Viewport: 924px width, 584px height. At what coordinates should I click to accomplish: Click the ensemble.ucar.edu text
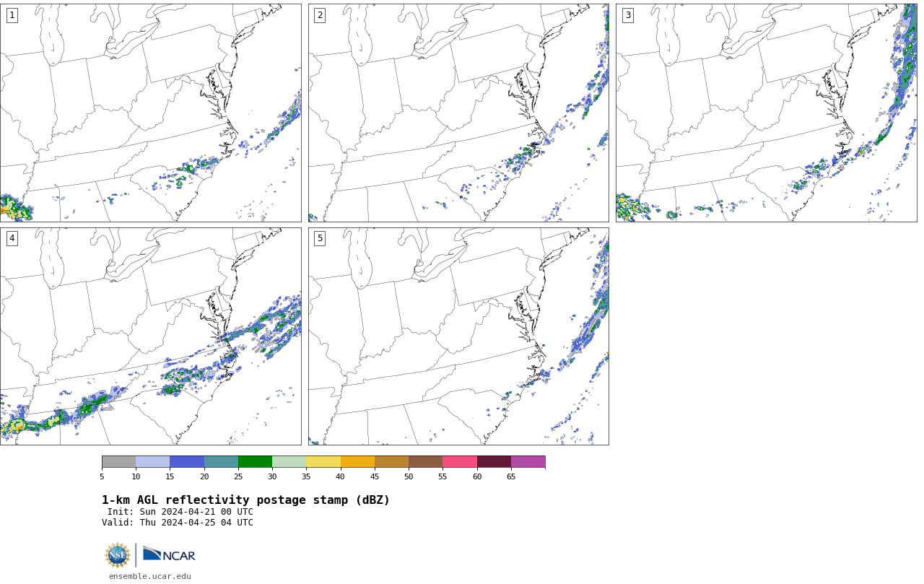pos(150,576)
